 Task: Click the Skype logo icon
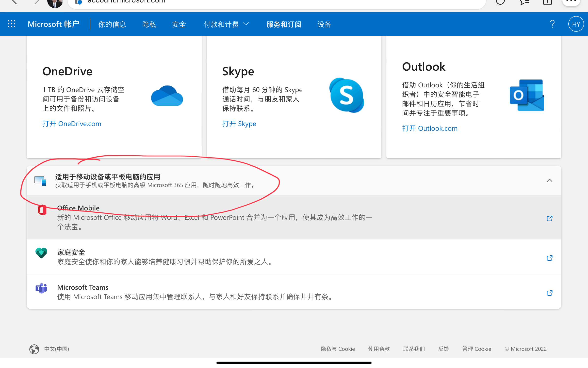pos(346,95)
